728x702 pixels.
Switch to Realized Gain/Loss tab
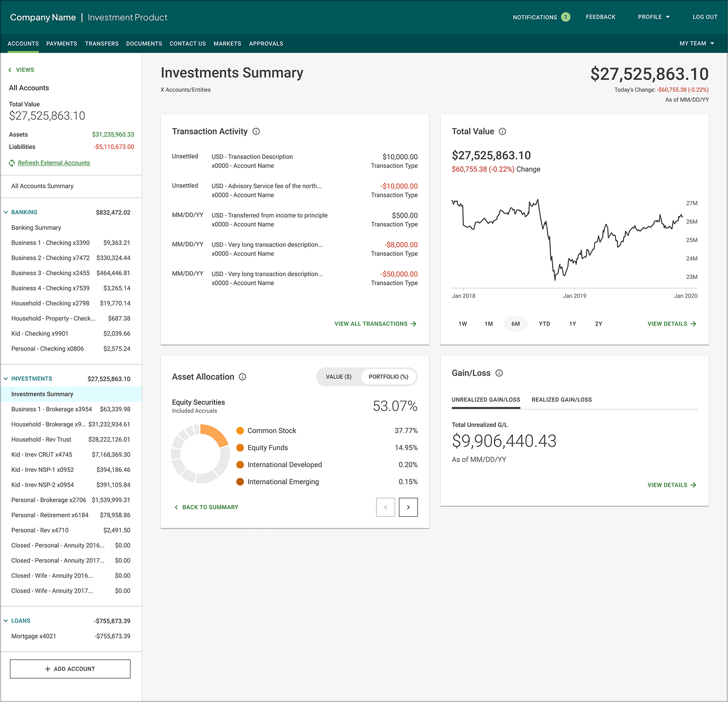pos(562,400)
